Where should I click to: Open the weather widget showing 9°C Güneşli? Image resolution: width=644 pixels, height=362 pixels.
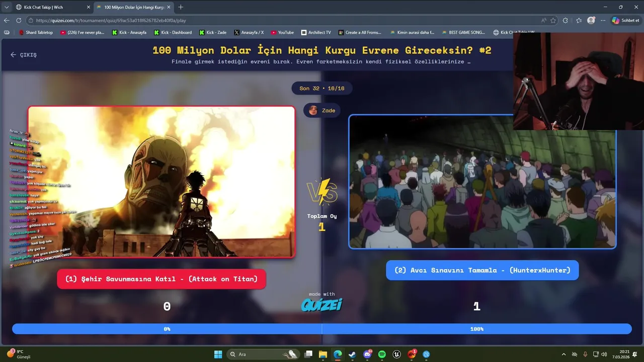pos(19,354)
